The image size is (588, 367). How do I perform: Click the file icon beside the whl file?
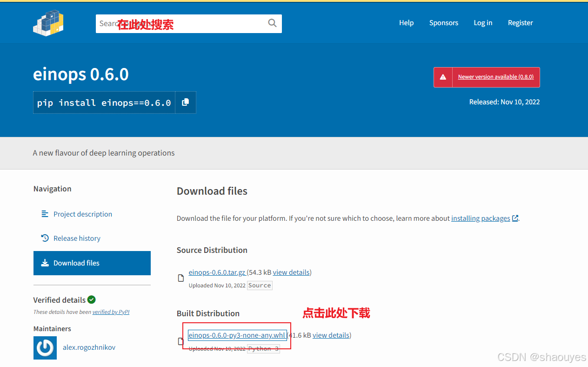[181, 342]
